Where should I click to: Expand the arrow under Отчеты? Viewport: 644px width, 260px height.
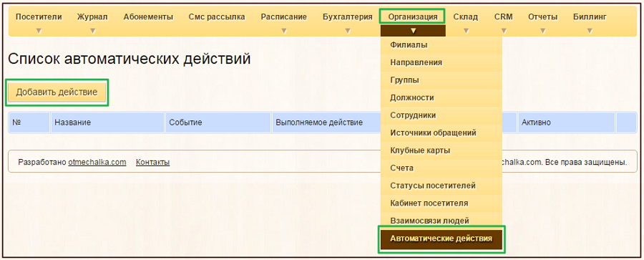pyautogui.click(x=543, y=31)
